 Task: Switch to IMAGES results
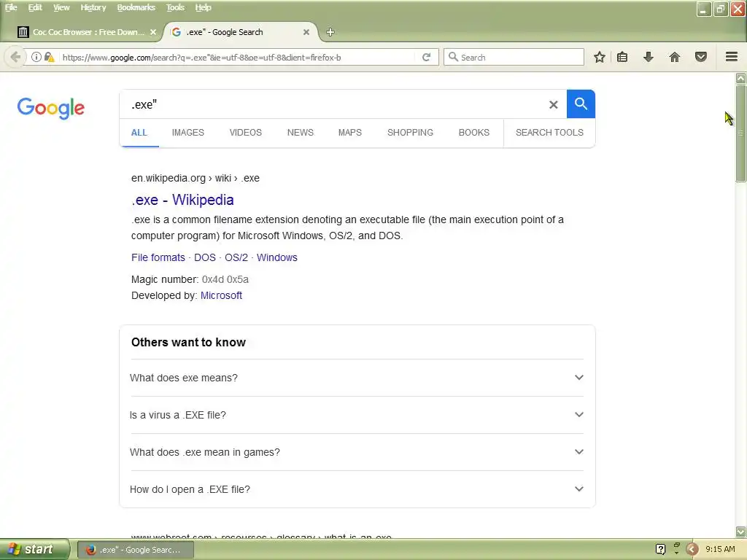187,133
